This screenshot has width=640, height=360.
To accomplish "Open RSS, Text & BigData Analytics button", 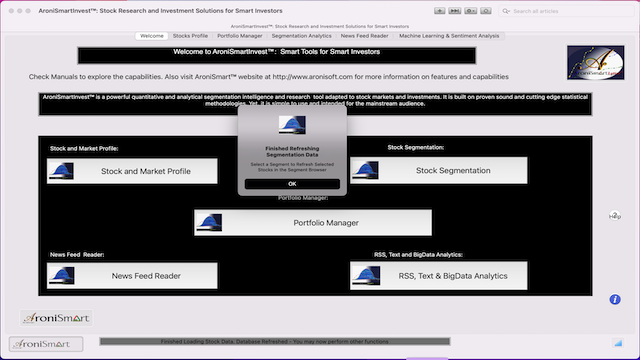I will (439, 276).
